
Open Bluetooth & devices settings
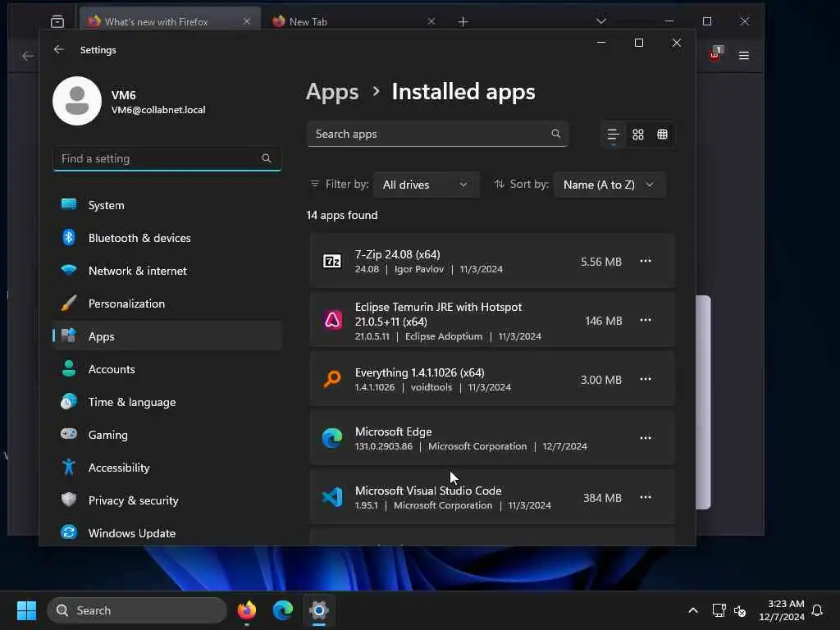(x=167, y=238)
